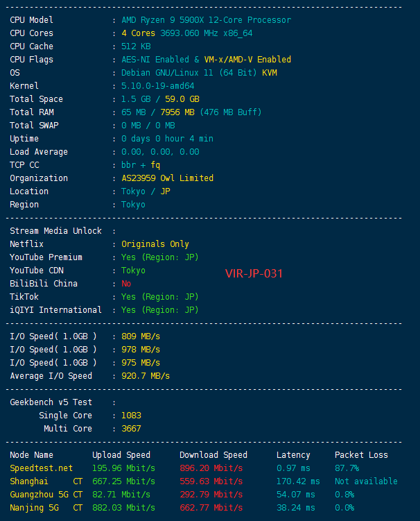Click the TCP CC bbr + fq value
The image size is (420, 521).
click(x=141, y=165)
